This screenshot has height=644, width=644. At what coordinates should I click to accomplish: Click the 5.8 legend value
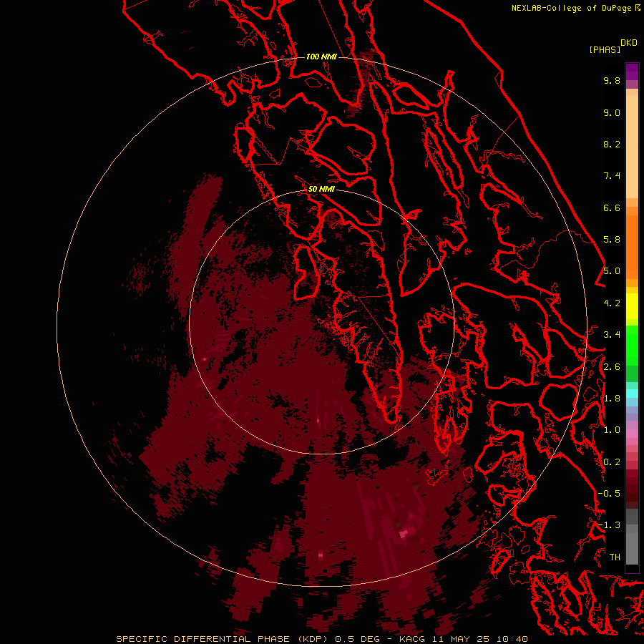coord(612,240)
